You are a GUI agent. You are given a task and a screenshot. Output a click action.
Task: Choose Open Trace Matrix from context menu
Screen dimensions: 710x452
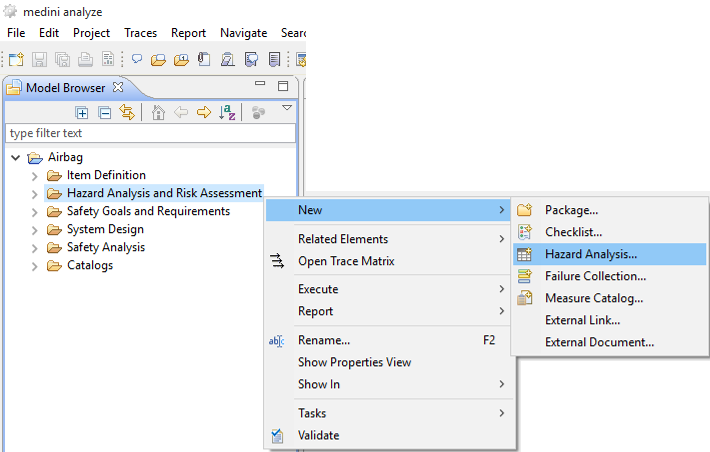click(x=346, y=261)
